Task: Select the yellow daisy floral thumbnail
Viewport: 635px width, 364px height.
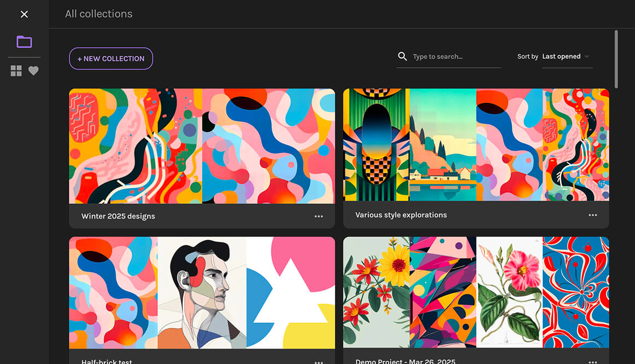Action: click(376, 292)
